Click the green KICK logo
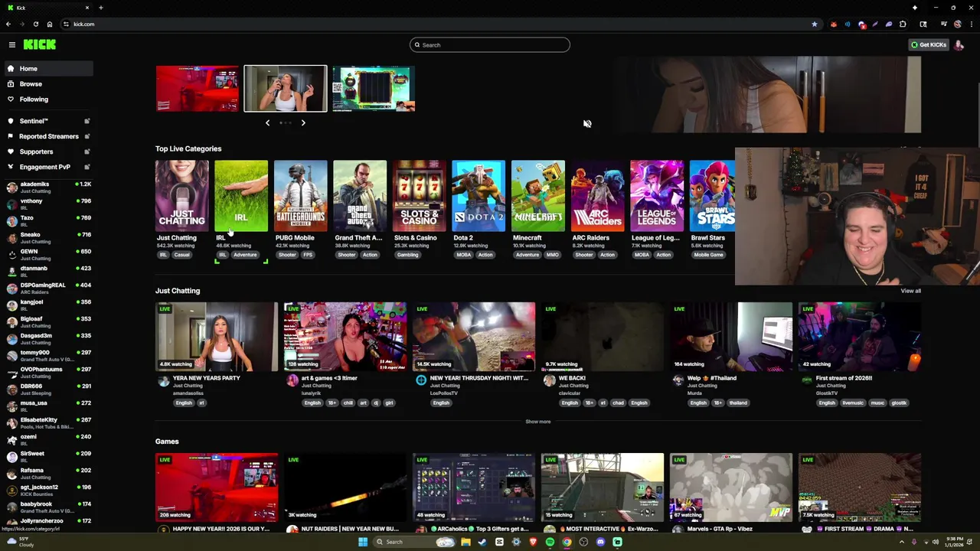This screenshot has height=551, width=980. [39, 44]
